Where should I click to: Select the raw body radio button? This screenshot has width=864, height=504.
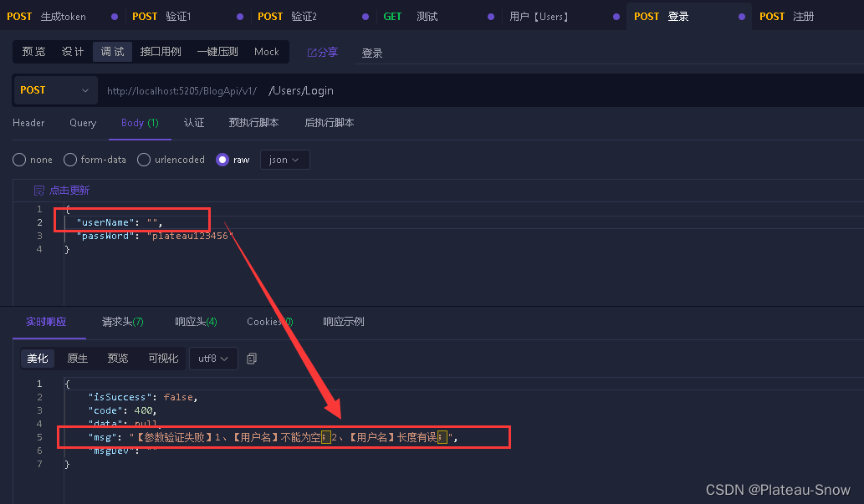tap(222, 159)
